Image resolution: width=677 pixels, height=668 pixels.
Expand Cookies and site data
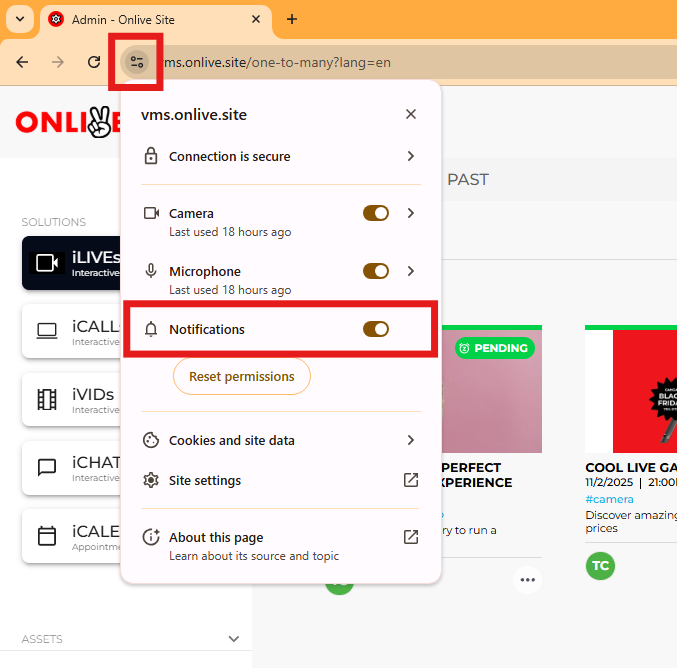(410, 440)
